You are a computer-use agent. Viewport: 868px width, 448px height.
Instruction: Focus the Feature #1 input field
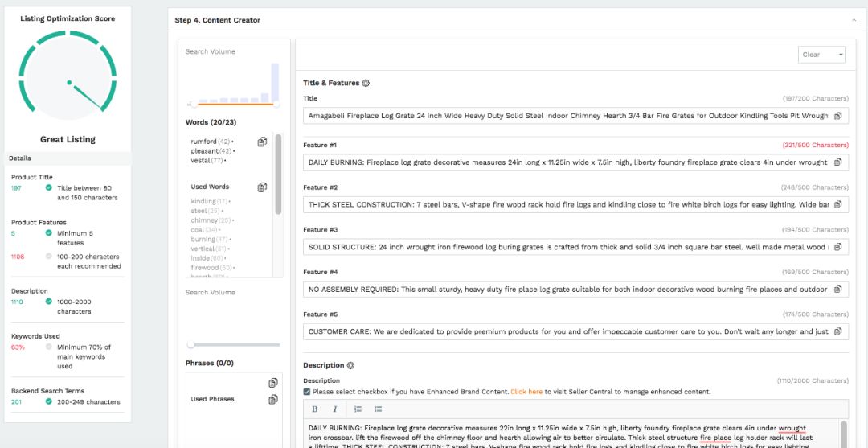click(575, 162)
